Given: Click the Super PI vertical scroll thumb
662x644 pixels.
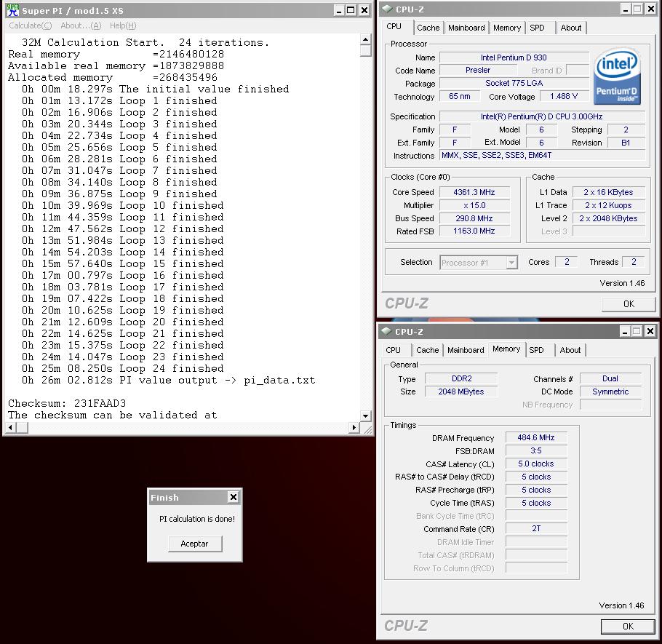Looking at the screenshot, I should pos(366,51).
